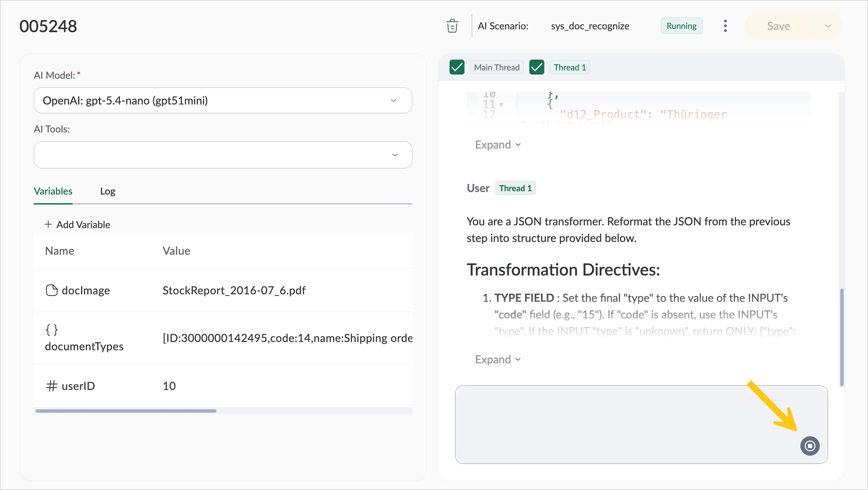Screen dimensions: 868x490
Task: Click the chat vertical scrollbar
Action: tap(841, 337)
